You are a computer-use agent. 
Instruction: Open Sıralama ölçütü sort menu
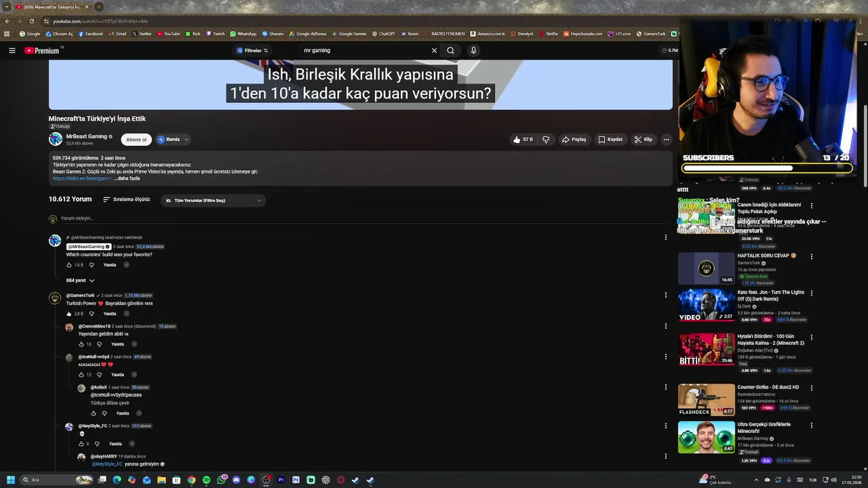127,200
